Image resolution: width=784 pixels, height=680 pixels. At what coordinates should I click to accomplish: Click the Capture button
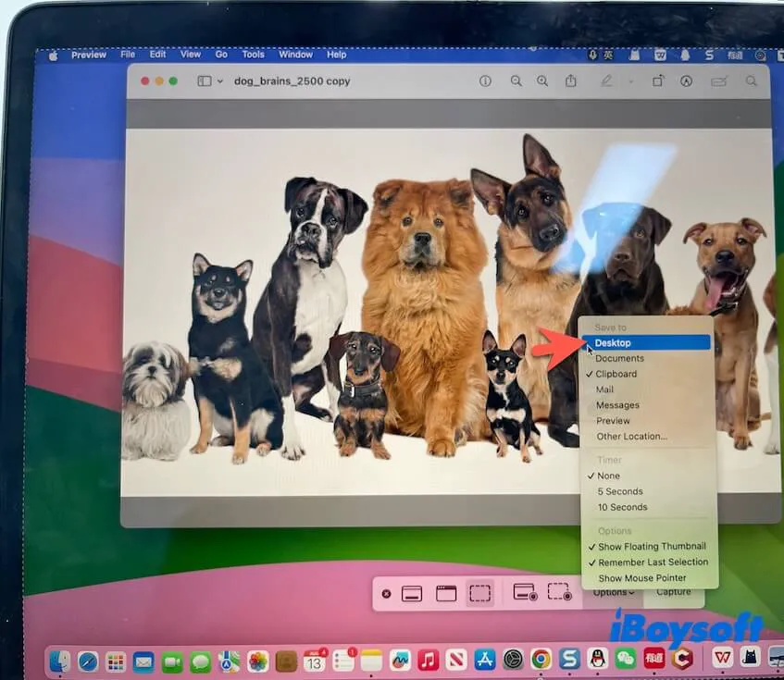(674, 593)
